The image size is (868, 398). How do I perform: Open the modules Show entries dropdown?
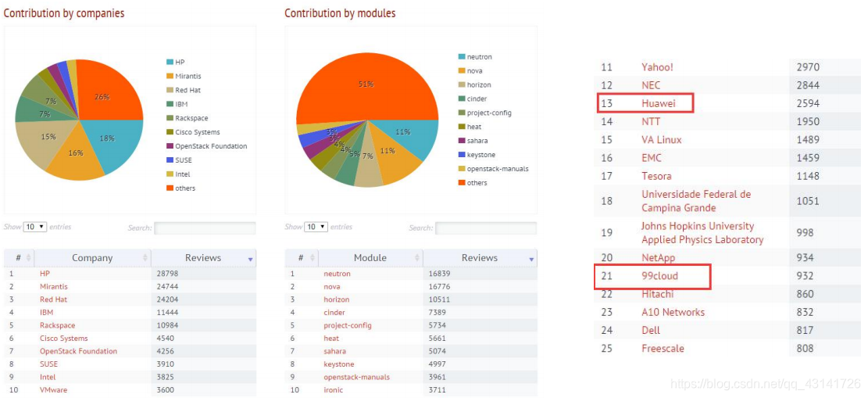pyautogui.click(x=316, y=227)
